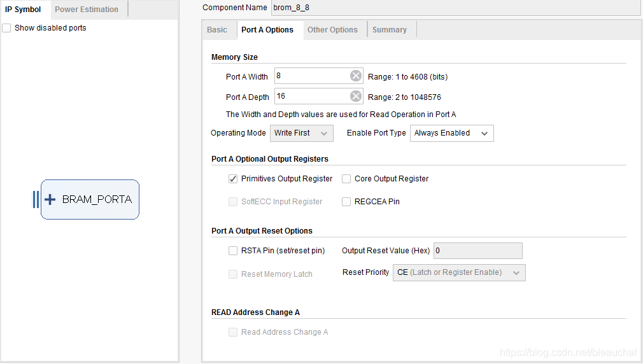643x364 pixels.
Task: Click Port A Output Reset Options heading
Action: [262, 231]
